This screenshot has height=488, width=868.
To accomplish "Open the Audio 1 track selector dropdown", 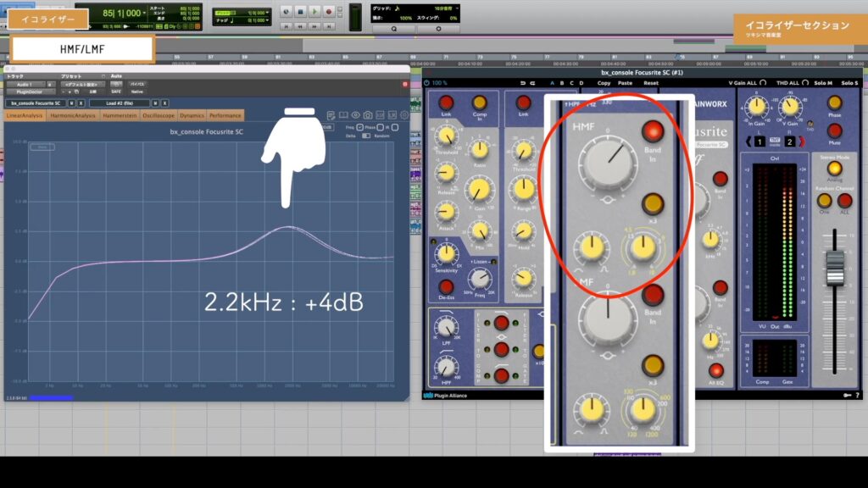I will tap(25, 85).
